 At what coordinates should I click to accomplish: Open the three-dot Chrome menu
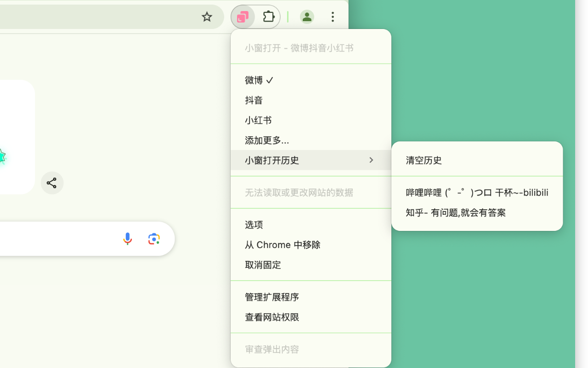click(x=333, y=17)
